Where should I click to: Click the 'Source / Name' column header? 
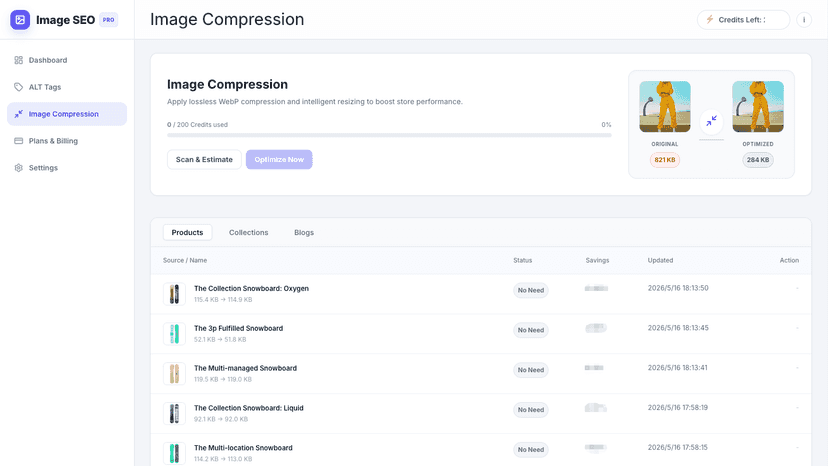185,260
